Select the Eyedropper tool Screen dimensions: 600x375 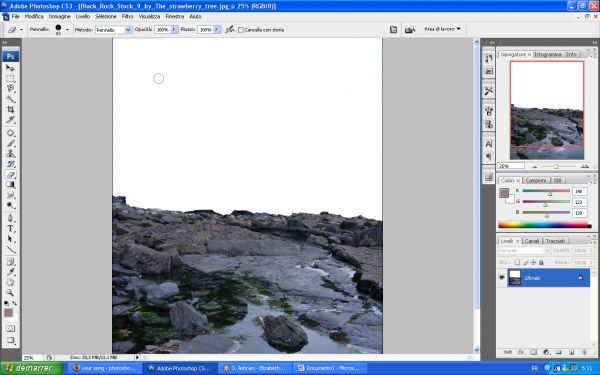10,272
